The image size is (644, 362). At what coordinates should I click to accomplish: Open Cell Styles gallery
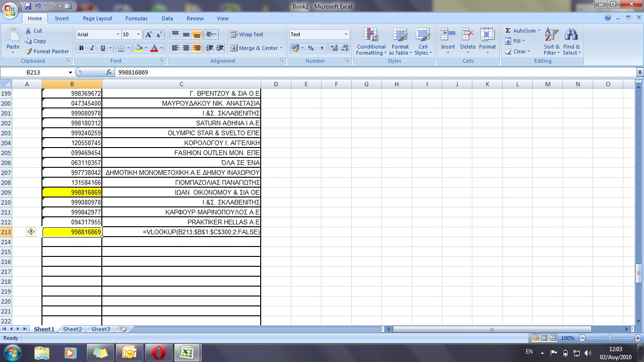[423, 41]
